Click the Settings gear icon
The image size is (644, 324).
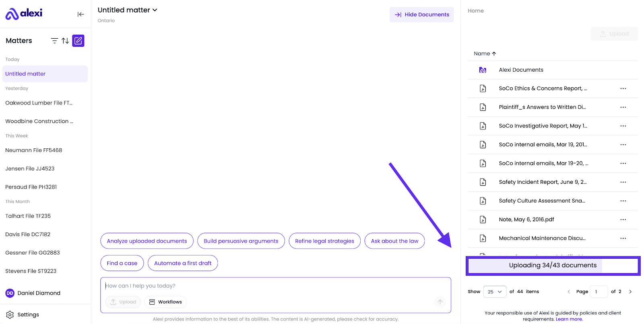(10, 315)
